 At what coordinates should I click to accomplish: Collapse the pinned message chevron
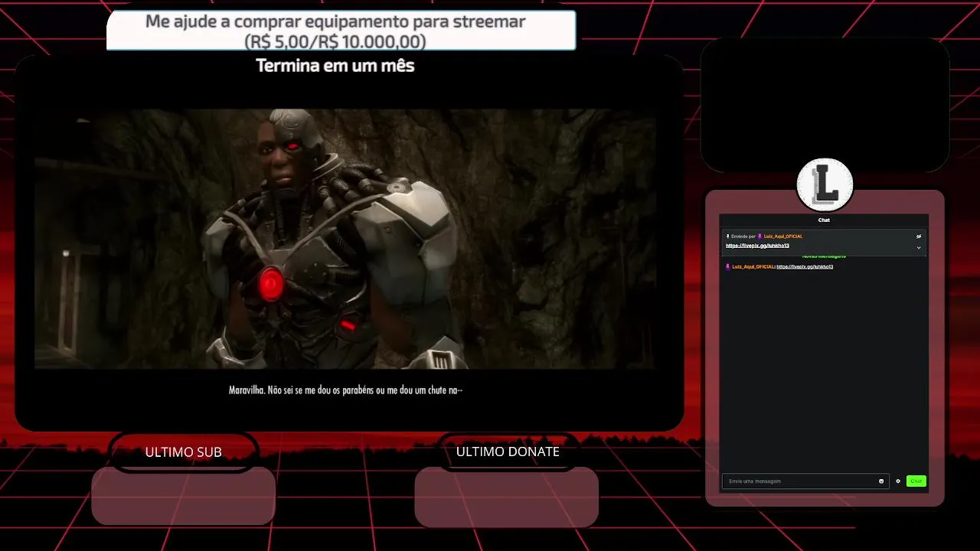pos(919,247)
